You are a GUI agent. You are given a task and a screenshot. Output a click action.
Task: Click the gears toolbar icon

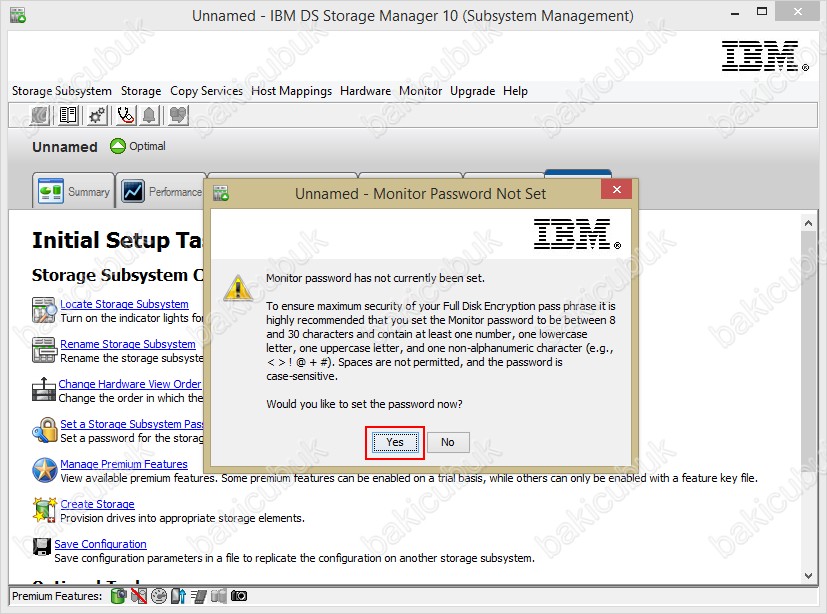(x=97, y=115)
